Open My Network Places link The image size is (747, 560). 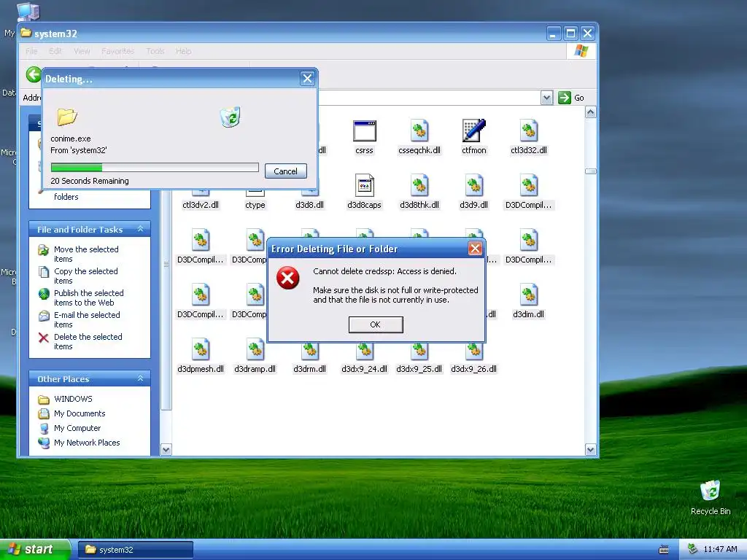(x=79, y=443)
